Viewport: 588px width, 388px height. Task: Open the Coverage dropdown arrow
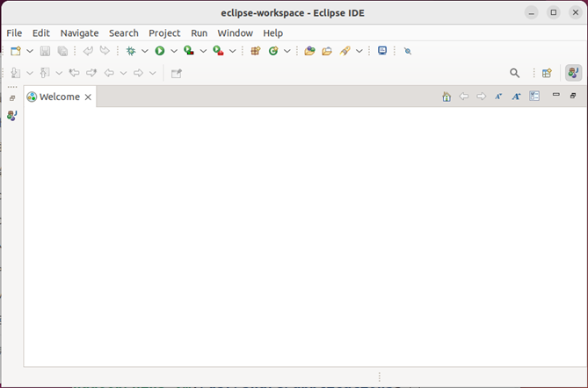coord(203,51)
